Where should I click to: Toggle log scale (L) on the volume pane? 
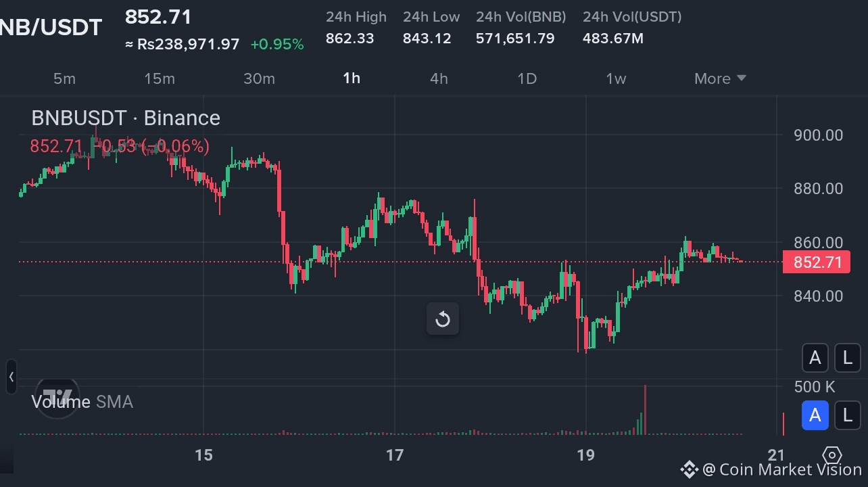pyautogui.click(x=848, y=415)
